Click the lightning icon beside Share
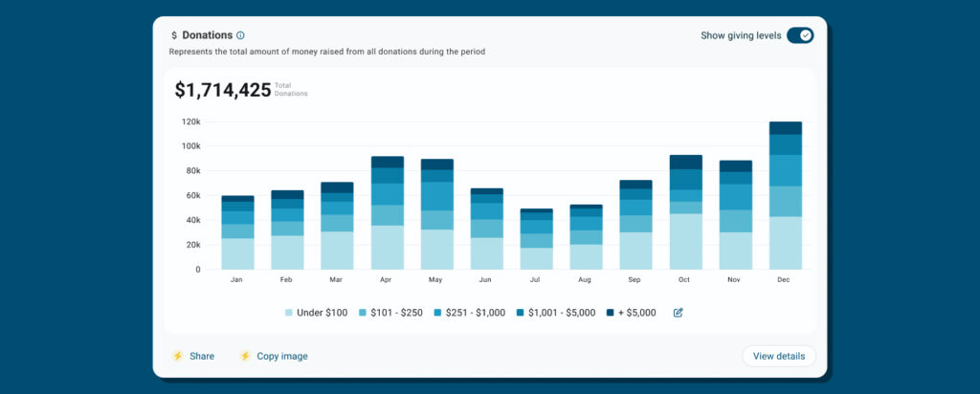This screenshot has height=394, width=980. coord(177,356)
